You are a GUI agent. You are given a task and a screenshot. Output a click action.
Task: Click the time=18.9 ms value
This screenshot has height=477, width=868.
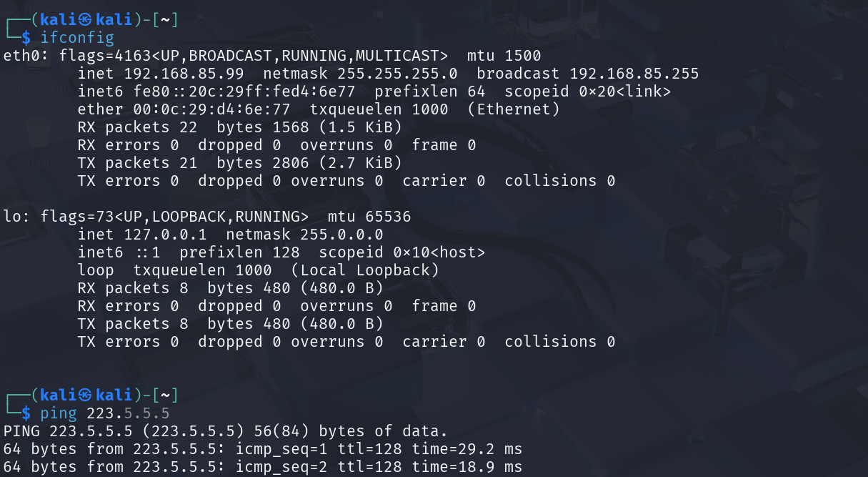click(467, 467)
